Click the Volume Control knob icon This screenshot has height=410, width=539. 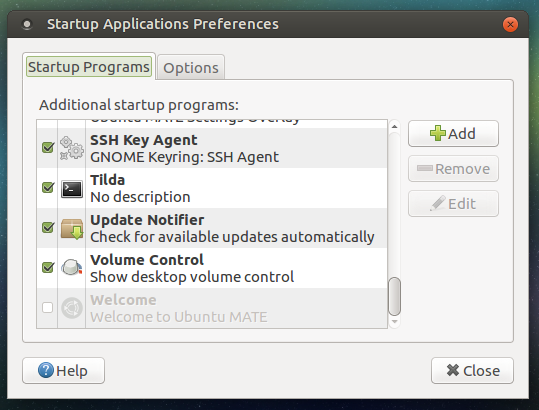coord(72,268)
